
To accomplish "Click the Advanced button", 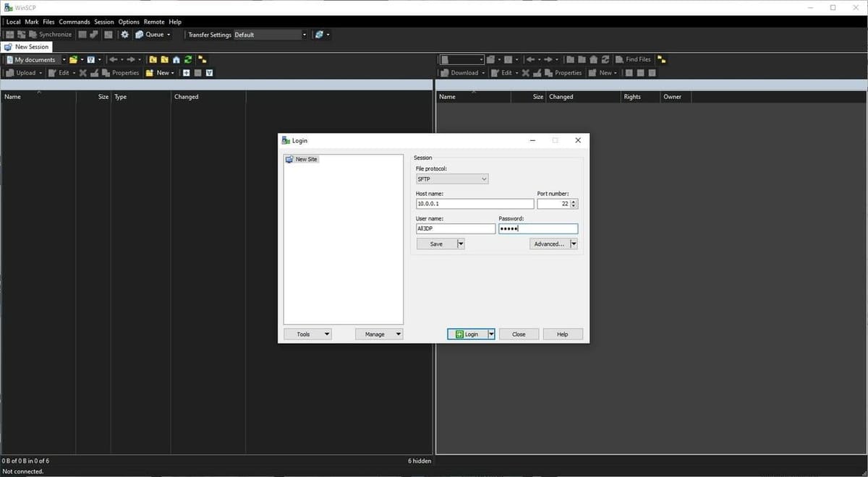I will 549,244.
